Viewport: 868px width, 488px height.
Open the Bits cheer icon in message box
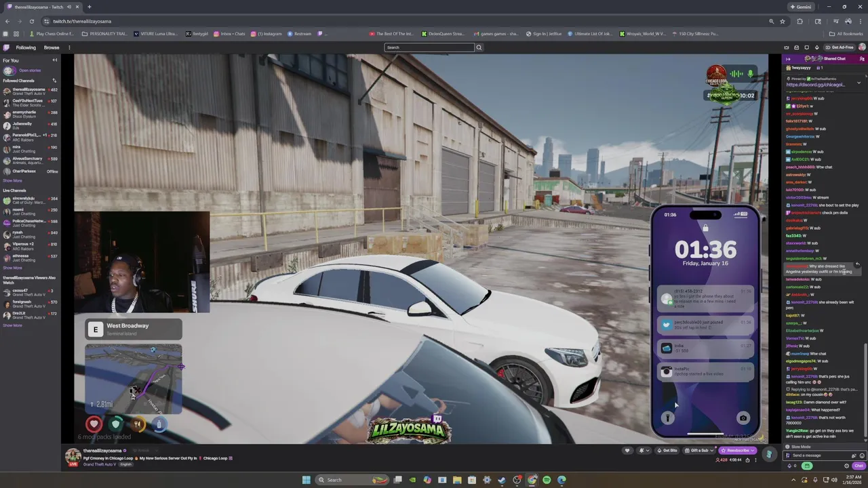pyautogui.click(x=854, y=455)
